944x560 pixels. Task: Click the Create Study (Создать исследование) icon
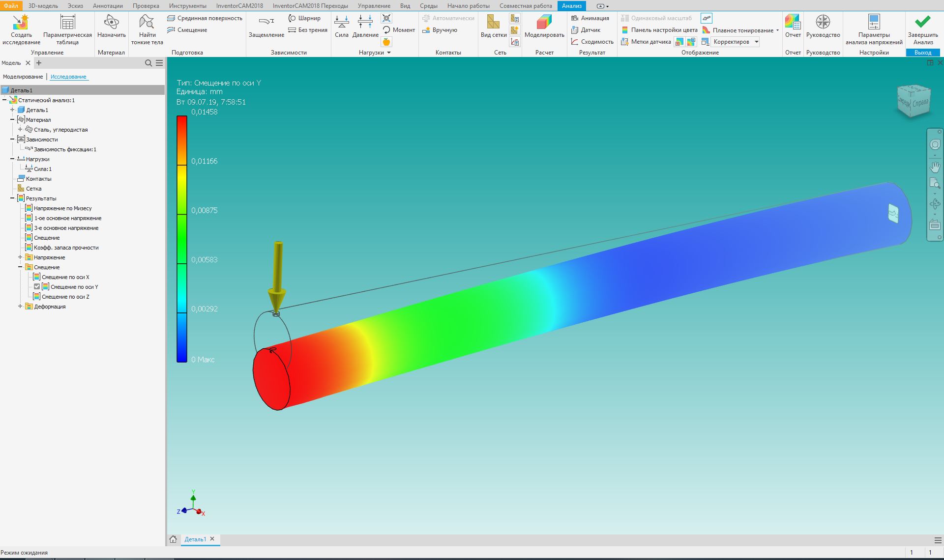[21, 23]
